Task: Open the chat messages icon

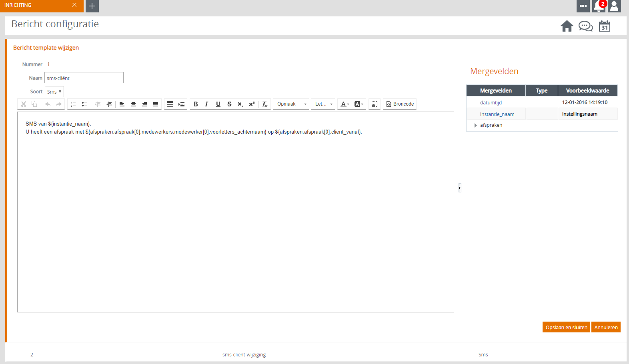Action: click(x=586, y=26)
